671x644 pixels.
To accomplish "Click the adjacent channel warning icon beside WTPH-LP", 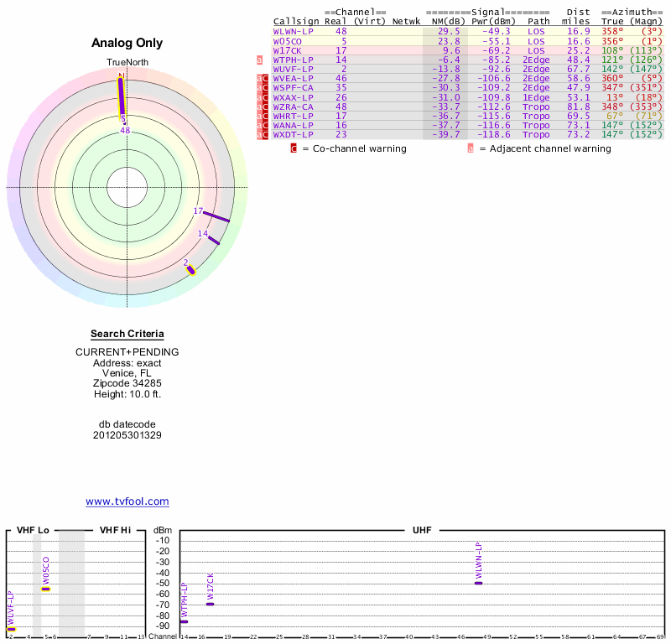I will click(x=259, y=60).
